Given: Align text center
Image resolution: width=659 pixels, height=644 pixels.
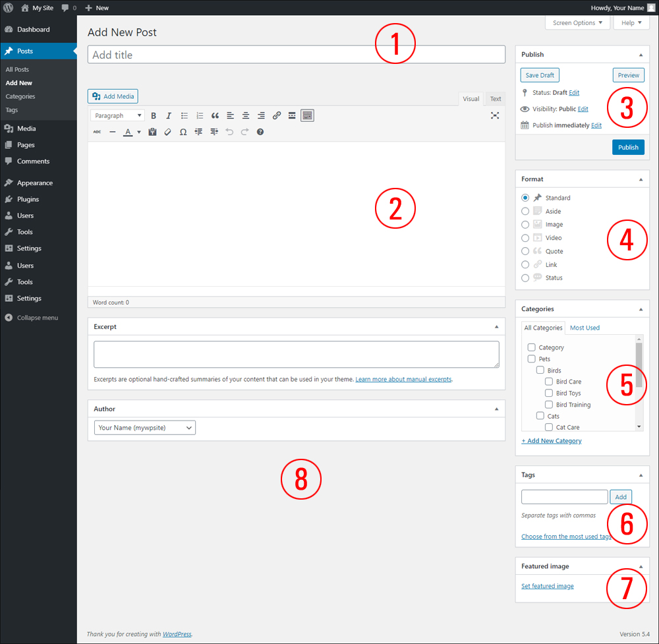Looking at the screenshot, I should 245,115.
